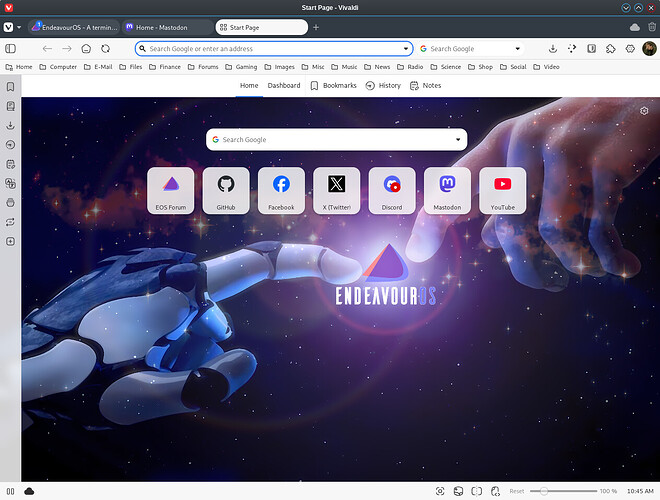Open the Discord speed dial
The image size is (660, 500).
(392, 191)
